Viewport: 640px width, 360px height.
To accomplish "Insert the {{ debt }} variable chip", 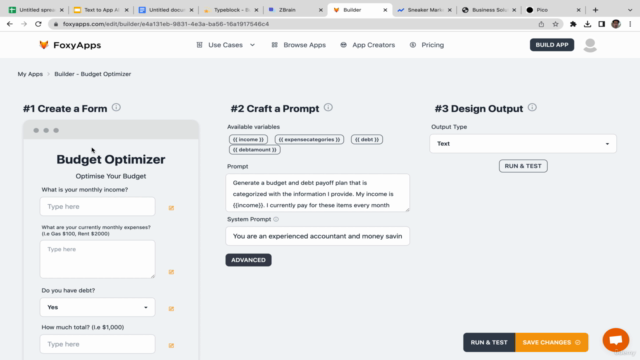I will pyautogui.click(x=367, y=140).
